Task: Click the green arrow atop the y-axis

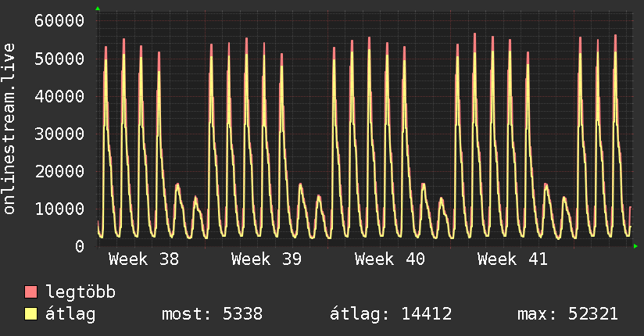Action: (98, 9)
